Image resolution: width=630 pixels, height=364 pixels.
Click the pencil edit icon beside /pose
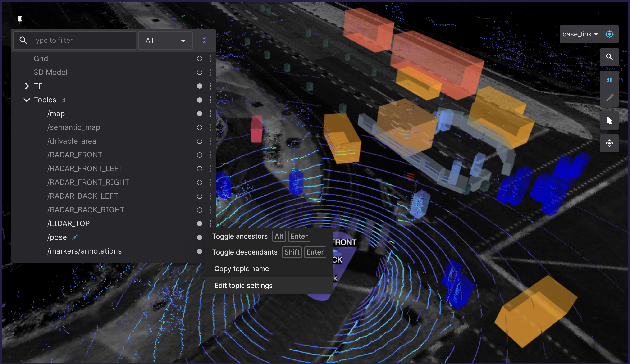(75, 237)
